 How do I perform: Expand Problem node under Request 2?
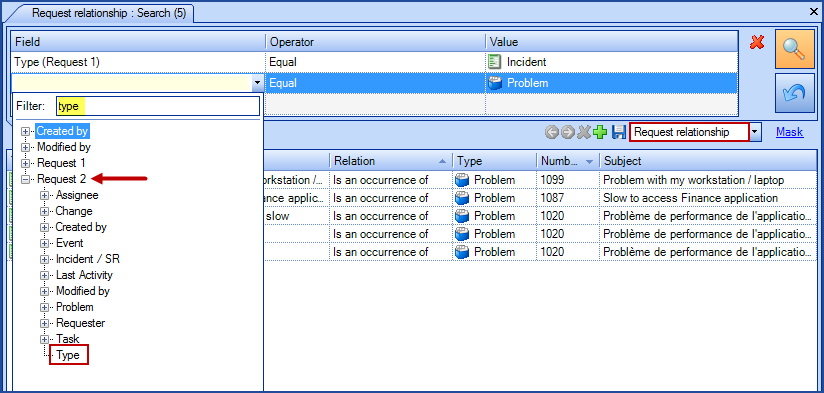(44, 307)
